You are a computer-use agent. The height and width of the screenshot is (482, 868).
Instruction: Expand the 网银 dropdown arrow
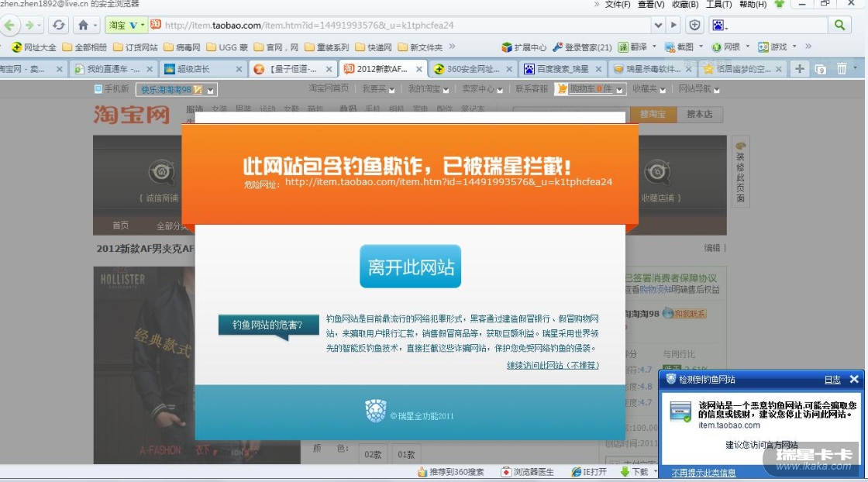click(747, 47)
